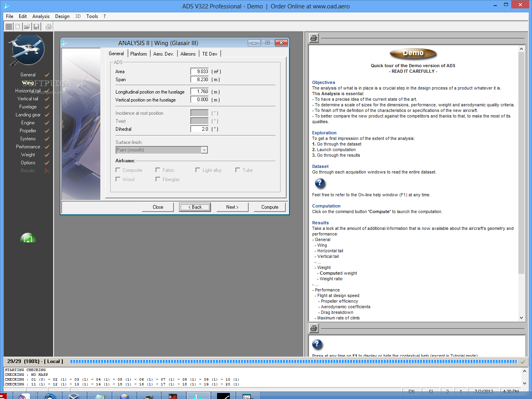Image resolution: width=532 pixels, height=399 pixels.
Task: Click the log panel scroll down arrow
Action: pos(525,383)
